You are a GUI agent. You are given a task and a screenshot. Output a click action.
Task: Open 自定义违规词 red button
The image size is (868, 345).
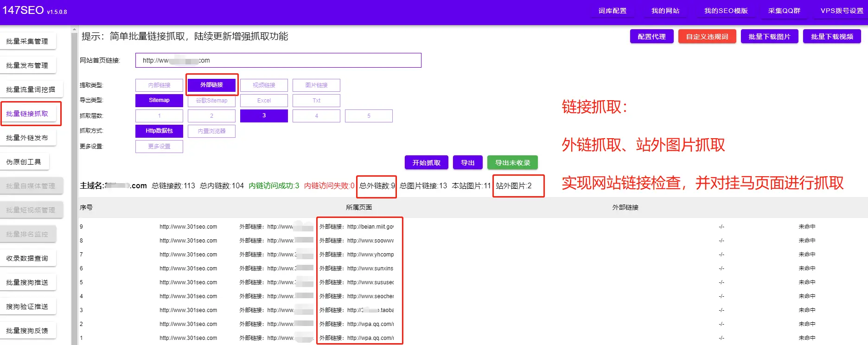click(x=707, y=37)
